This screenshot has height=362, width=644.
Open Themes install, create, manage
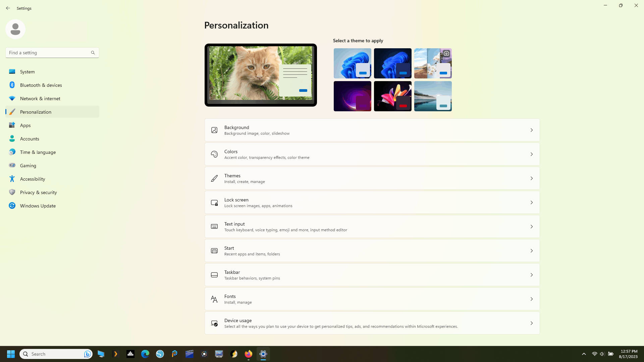pos(372,178)
